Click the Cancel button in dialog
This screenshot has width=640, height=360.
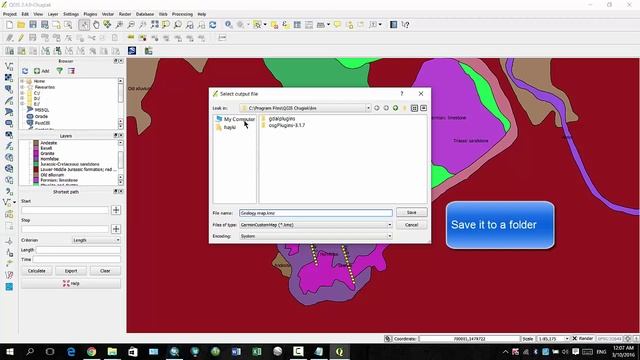[x=411, y=225]
